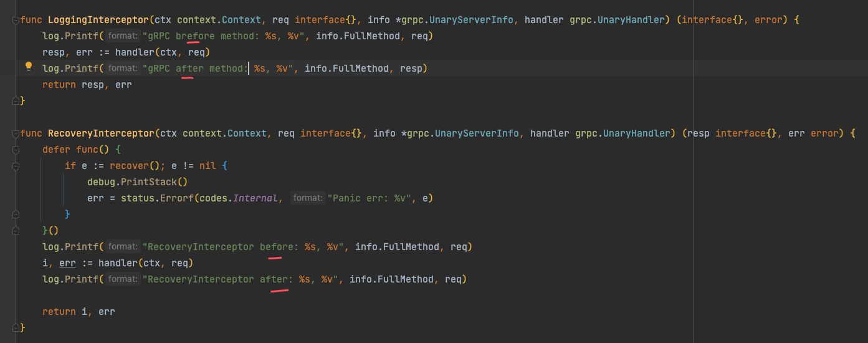
Task: Click the RecoveryInterceptor function name
Action: click(x=100, y=133)
